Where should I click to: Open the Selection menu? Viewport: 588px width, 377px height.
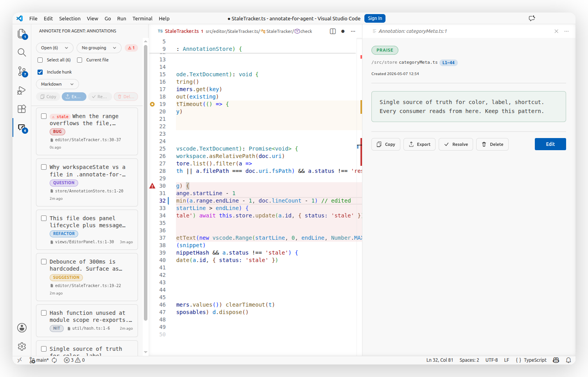[x=70, y=18]
